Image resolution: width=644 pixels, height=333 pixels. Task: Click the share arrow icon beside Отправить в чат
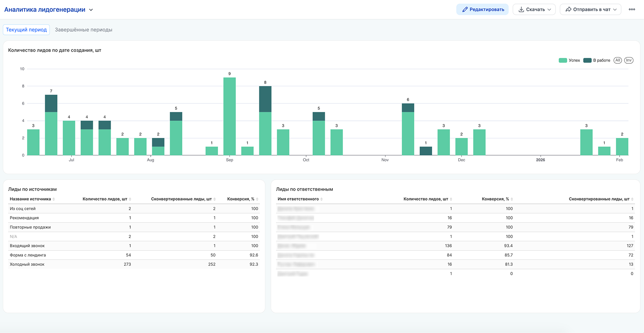click(x=568, y=9)
